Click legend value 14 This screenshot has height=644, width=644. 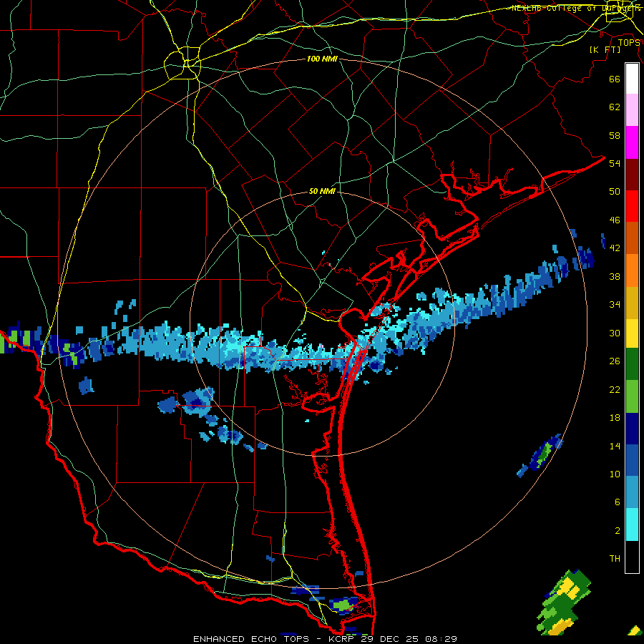tap(615, 446)
